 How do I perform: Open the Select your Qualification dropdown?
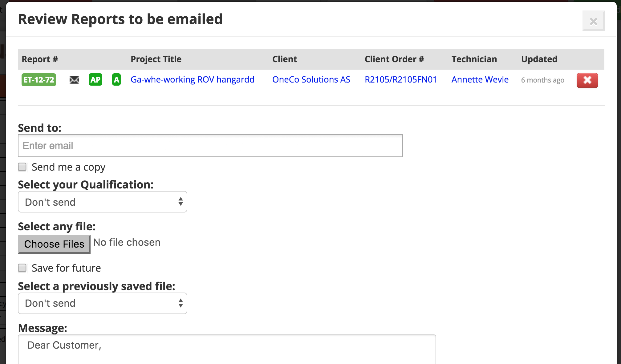coord(103,202)
